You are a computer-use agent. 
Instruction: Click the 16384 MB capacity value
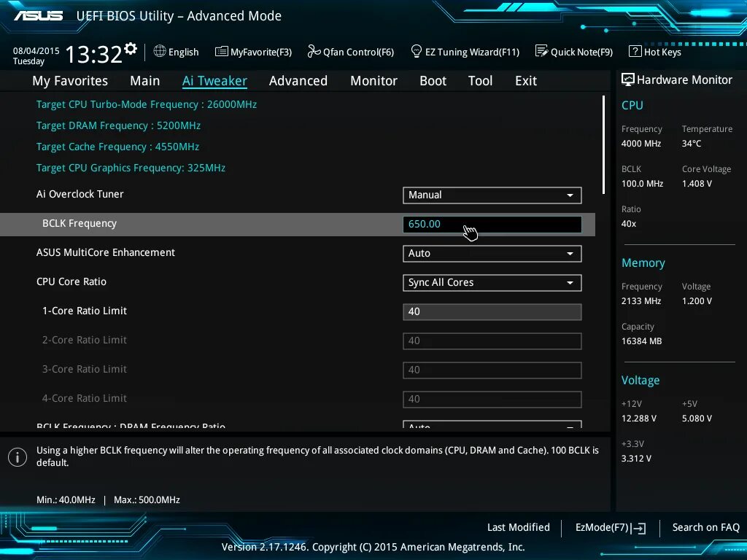[x=641, y=341]
